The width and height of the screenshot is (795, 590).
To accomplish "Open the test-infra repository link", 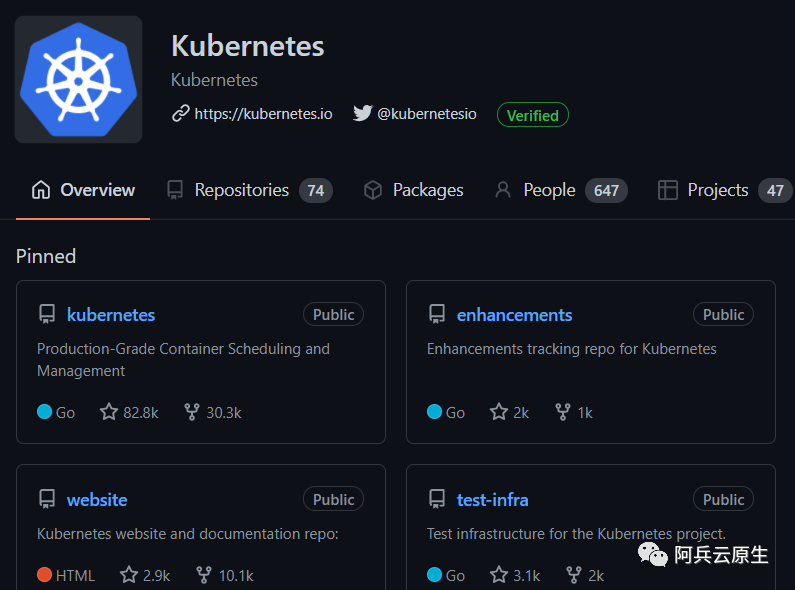I will 492,500.
